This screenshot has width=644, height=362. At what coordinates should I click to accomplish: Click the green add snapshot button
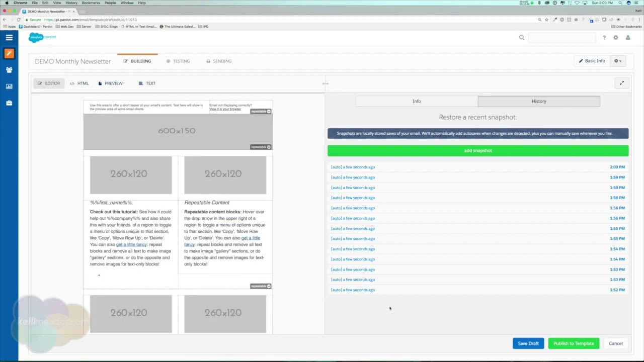coord(478,150)
